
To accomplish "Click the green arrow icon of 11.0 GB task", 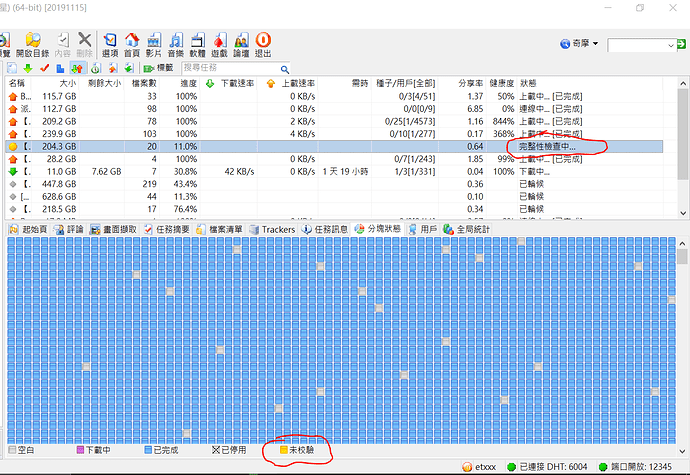I will (x=13, y=172).
